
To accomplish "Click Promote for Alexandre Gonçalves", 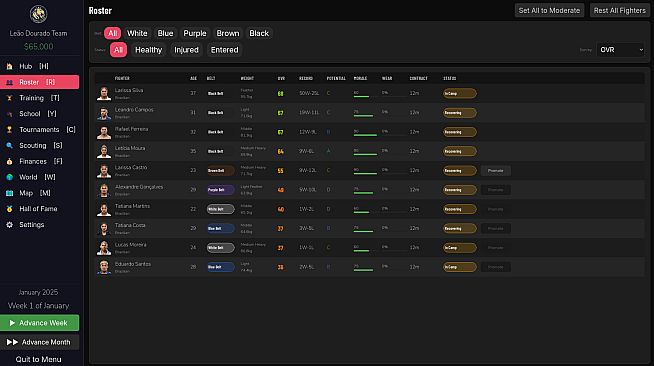I will click(496, 190).
